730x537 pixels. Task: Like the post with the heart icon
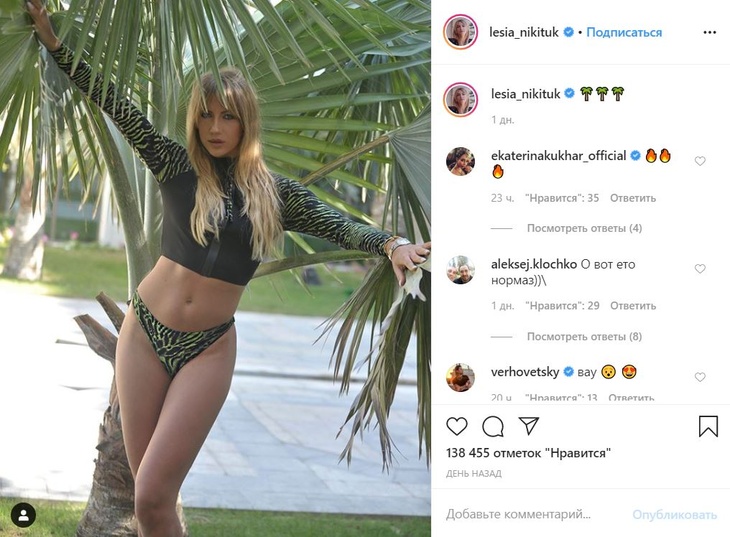[457, 426]
